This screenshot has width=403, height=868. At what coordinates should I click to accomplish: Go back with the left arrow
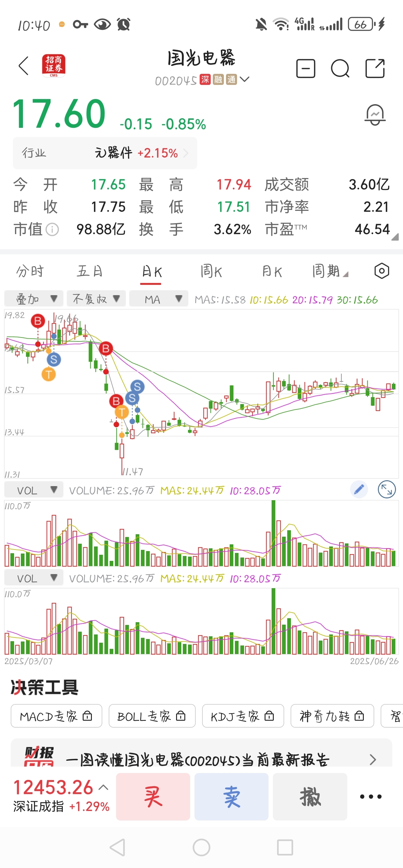(x=24, y=66)
